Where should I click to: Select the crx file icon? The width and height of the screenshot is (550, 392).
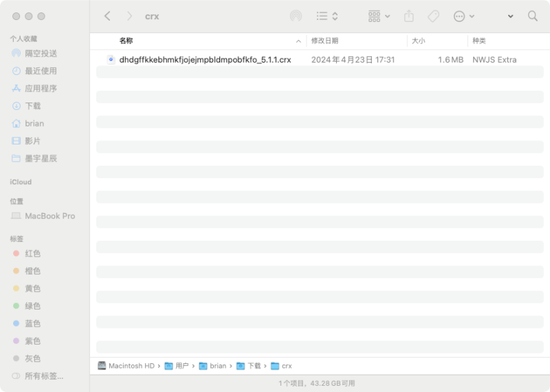click(111, 60)
